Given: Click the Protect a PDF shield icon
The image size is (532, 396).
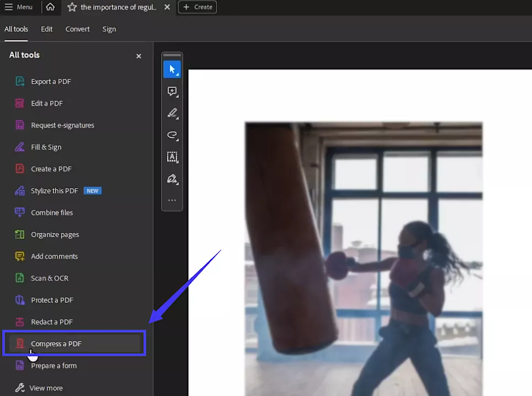Looking at the screenshot, I should tap(19, 300).
